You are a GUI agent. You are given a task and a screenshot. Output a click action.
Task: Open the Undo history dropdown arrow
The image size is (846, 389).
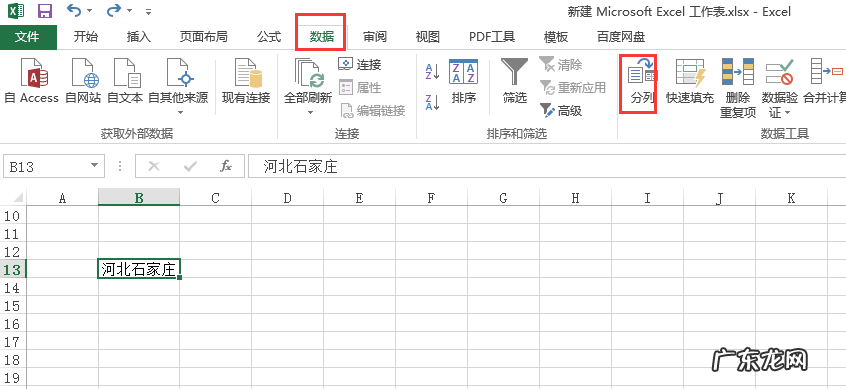click(x=89, y=11)
